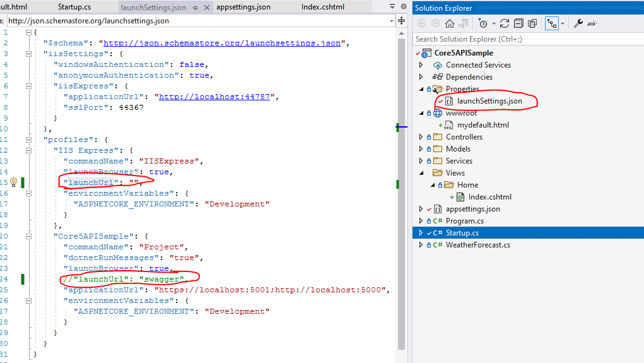Toggle pin on launchSettings.json tab

[x=195, y=8]
